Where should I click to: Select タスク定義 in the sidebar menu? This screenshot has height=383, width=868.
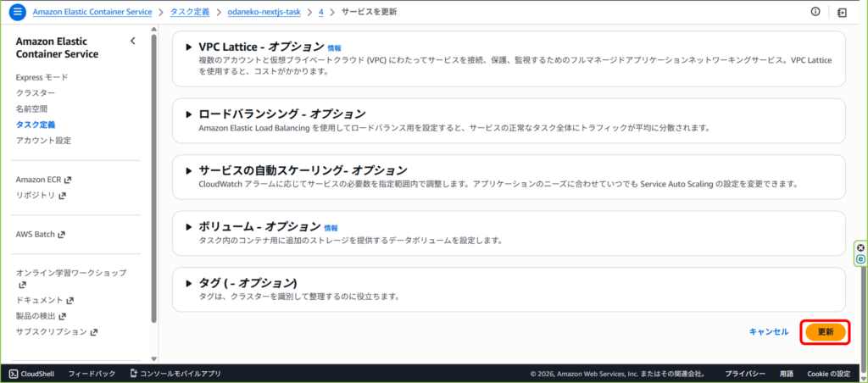click(x=36, y=125)
